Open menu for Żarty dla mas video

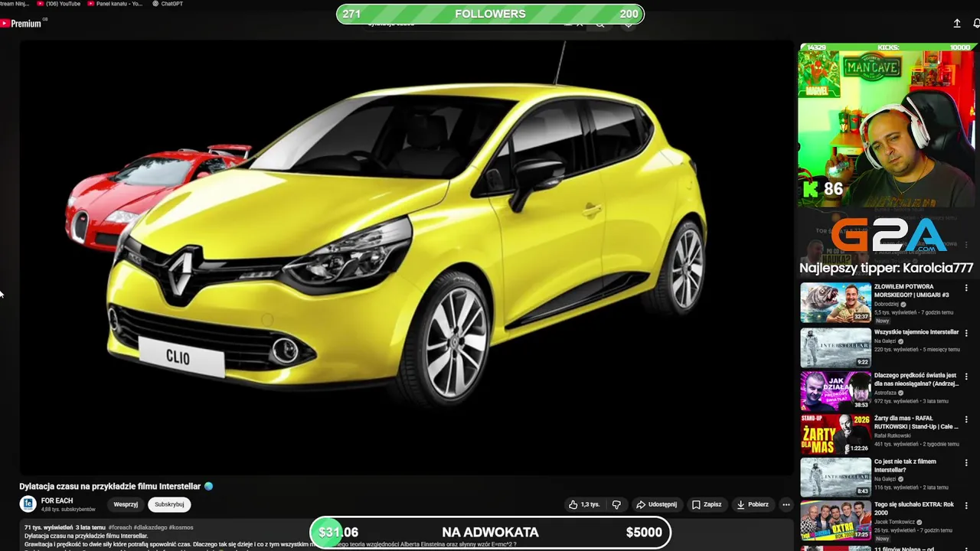[966, 419]
